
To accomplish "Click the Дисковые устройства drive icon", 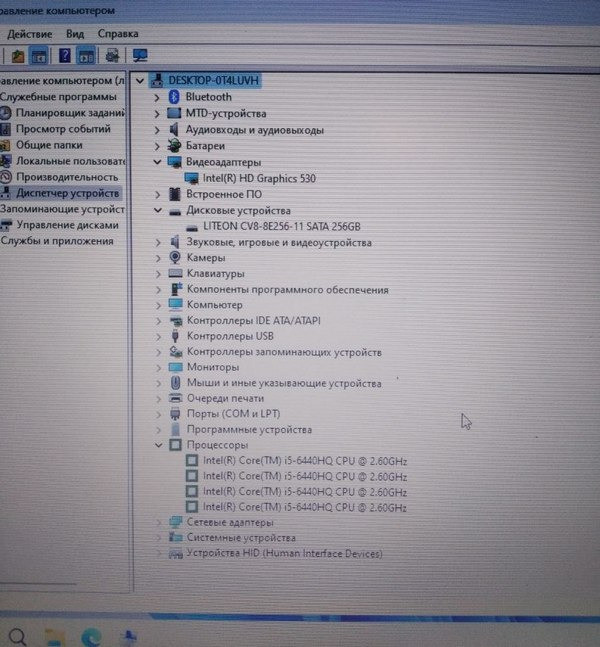I will (x=175, y=212).
